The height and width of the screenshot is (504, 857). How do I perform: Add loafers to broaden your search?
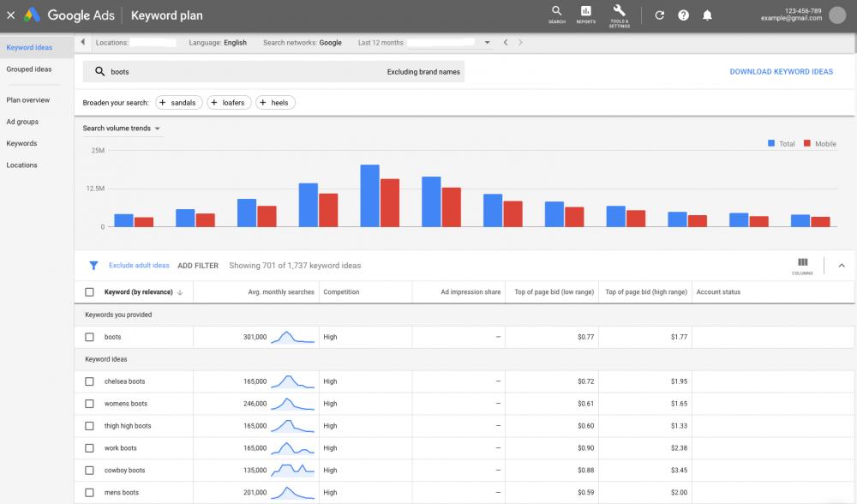[229, 103]
